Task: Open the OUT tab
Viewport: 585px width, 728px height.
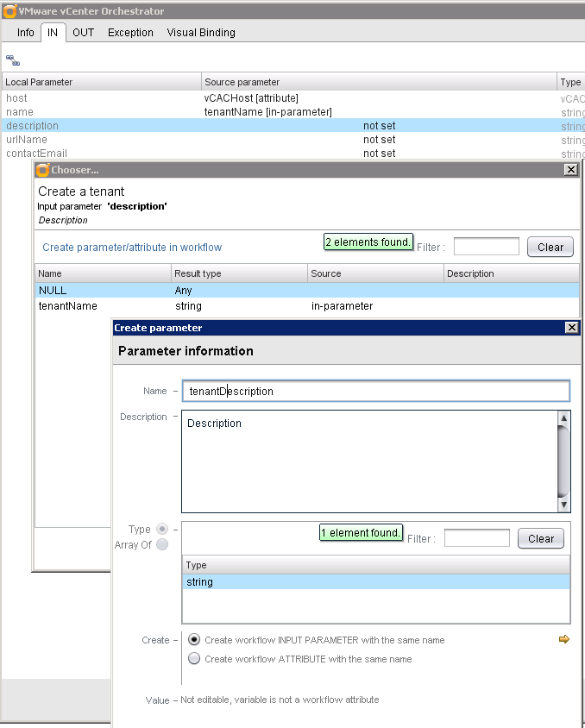Action: (x=83, y=33)
